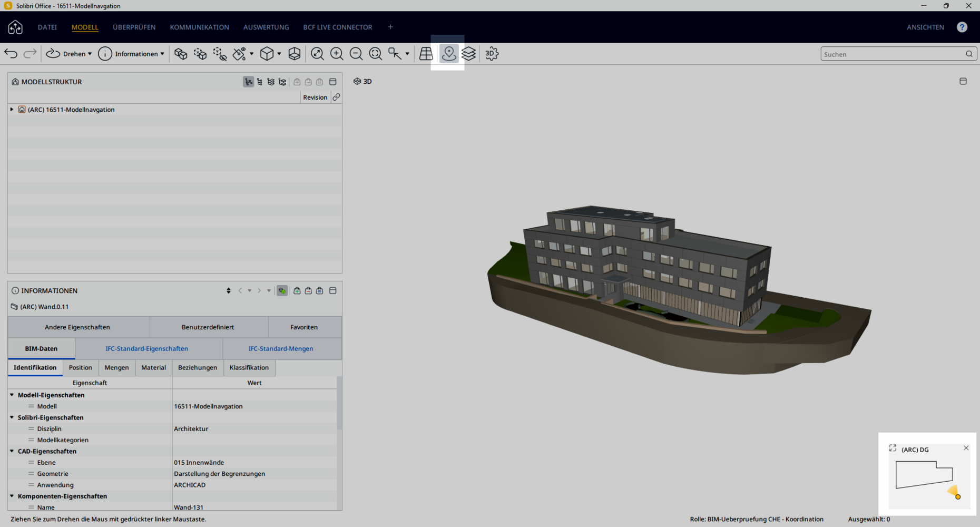
Task: Click the 3D cube view icon
Action: coord(267,54)
